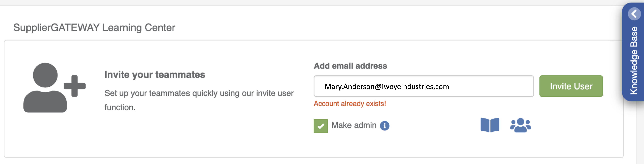Click the white checkmark in the green box
This screenshot has height=164, width=644.
click(x=320, y=126)
